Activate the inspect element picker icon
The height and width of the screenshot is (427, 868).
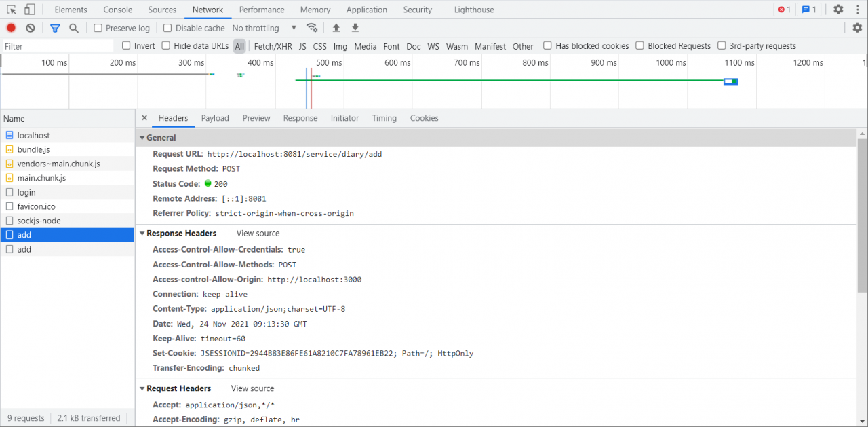(x=12, y=10)
